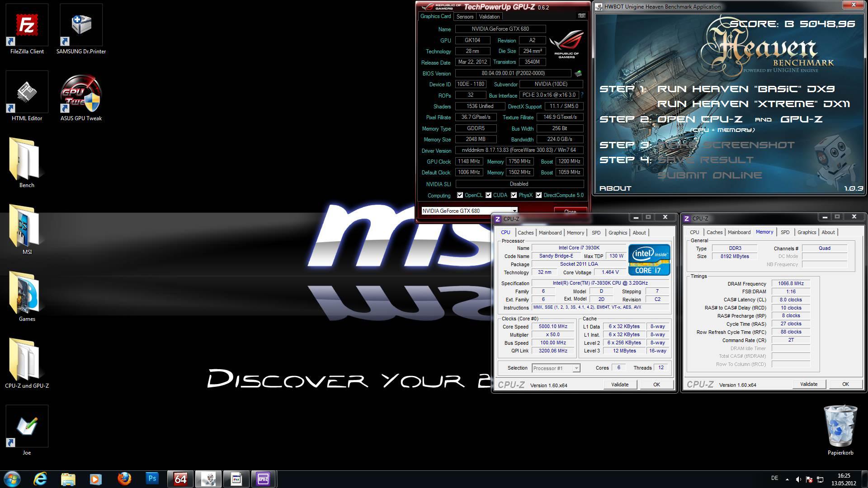Click the Action Center flag tray icon

(x=809, y=479)
